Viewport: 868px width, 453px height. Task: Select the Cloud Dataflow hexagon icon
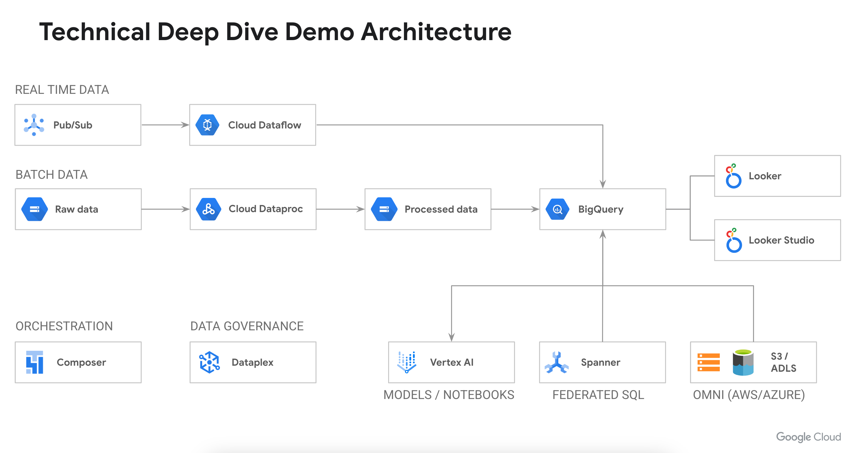click(x=208, y=125)
